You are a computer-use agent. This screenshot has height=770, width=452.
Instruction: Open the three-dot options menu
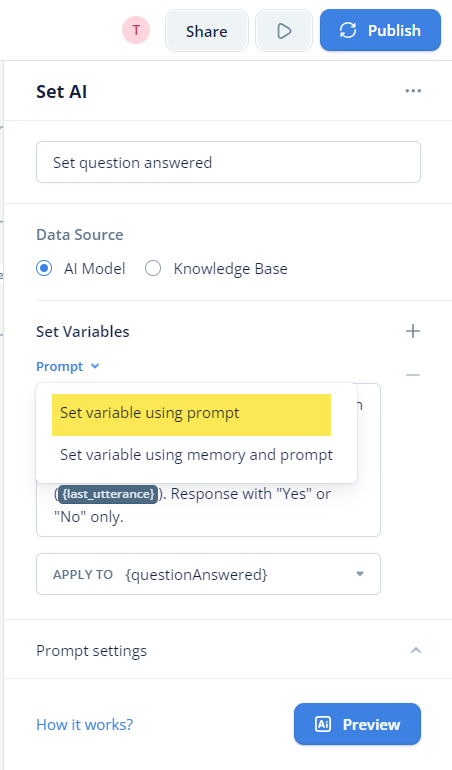[413, 91]
